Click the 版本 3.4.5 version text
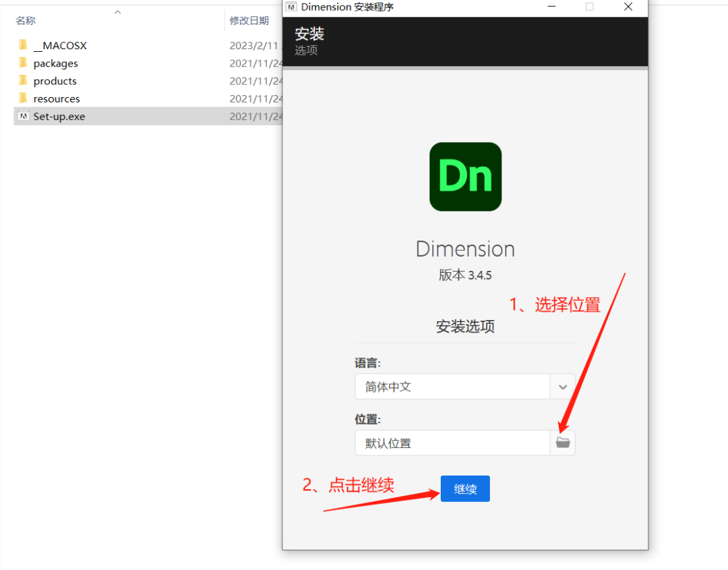 (x=465, y=275)
